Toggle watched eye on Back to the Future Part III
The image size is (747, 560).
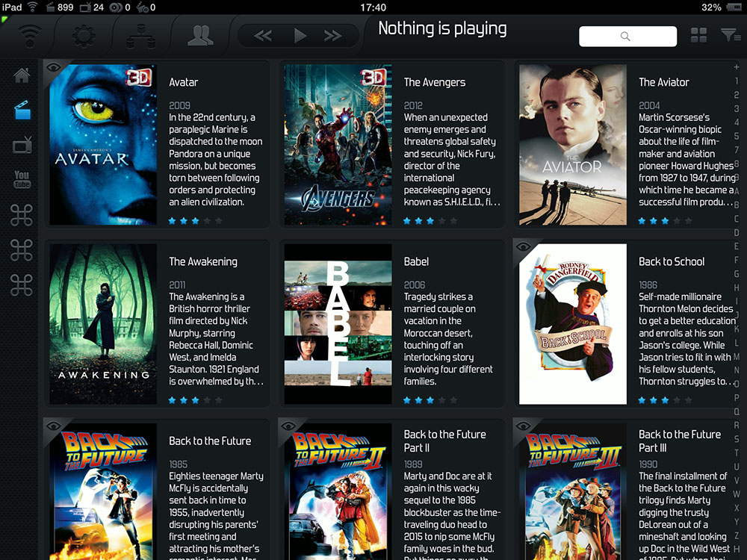pyautogui.click(x=523, y=426)
